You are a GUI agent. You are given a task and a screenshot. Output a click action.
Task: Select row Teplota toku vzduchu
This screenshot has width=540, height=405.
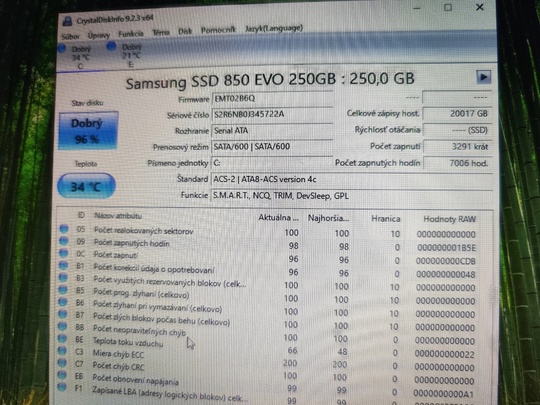pyautogui.click(x=267, y=346)
